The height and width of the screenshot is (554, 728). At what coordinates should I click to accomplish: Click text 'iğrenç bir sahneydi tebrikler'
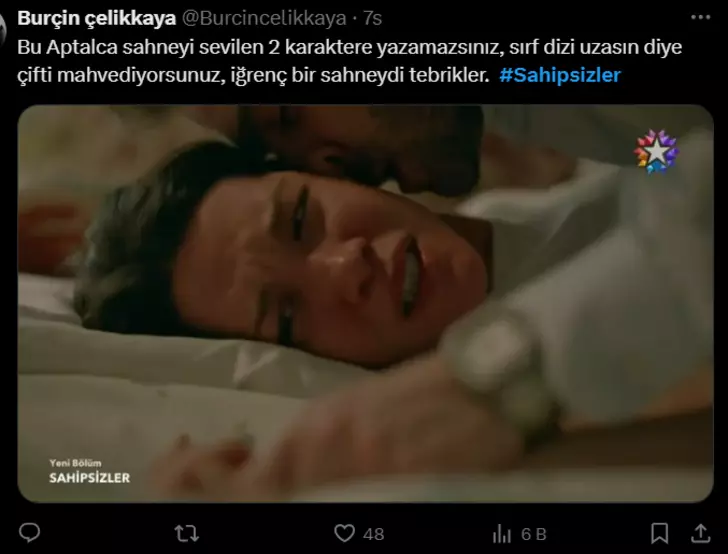[x=360, y=75]
